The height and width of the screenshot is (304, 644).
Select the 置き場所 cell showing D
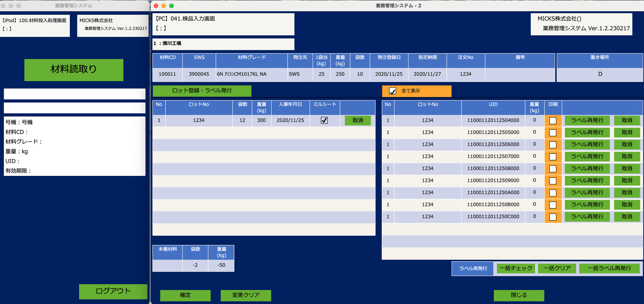point(600,74)
